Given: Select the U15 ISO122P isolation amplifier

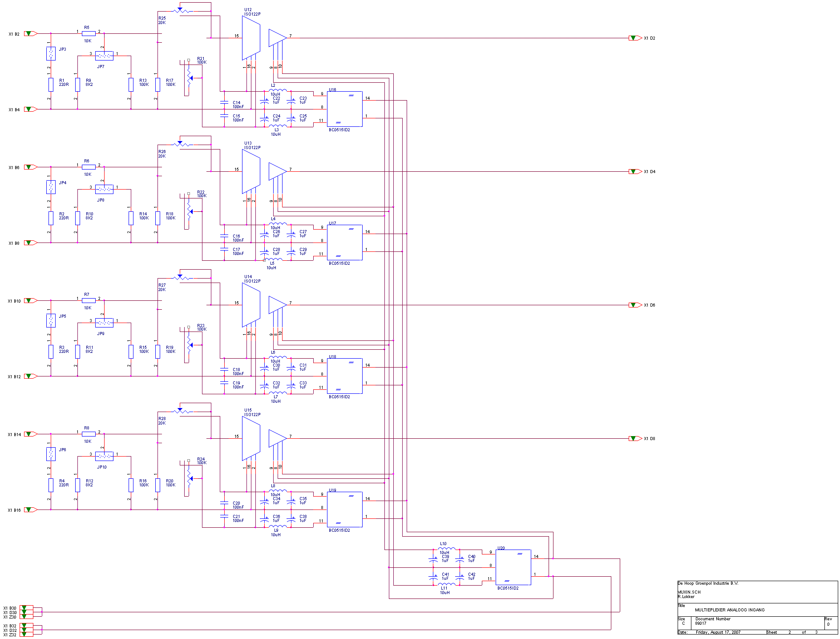Looking at the screenshot, I should (251, 438).
